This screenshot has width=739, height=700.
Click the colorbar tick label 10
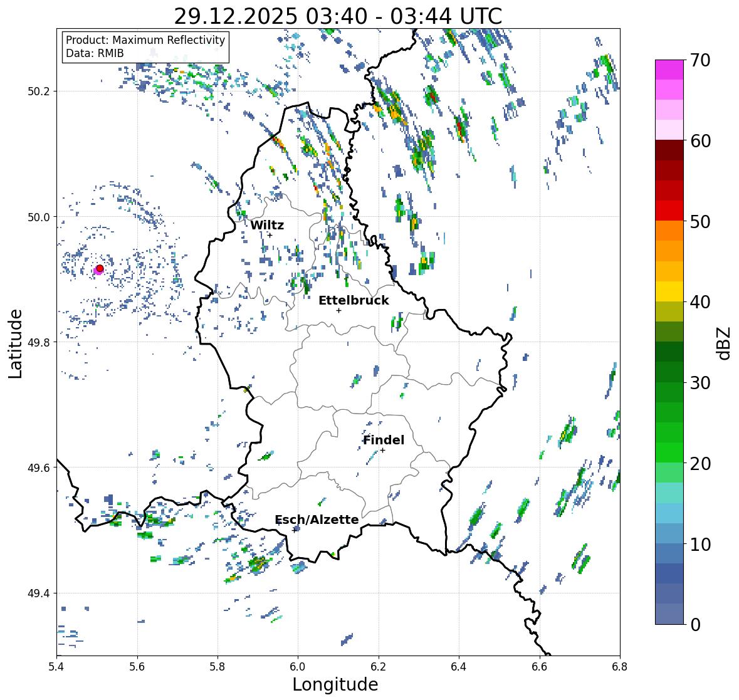tap(700, 544)
